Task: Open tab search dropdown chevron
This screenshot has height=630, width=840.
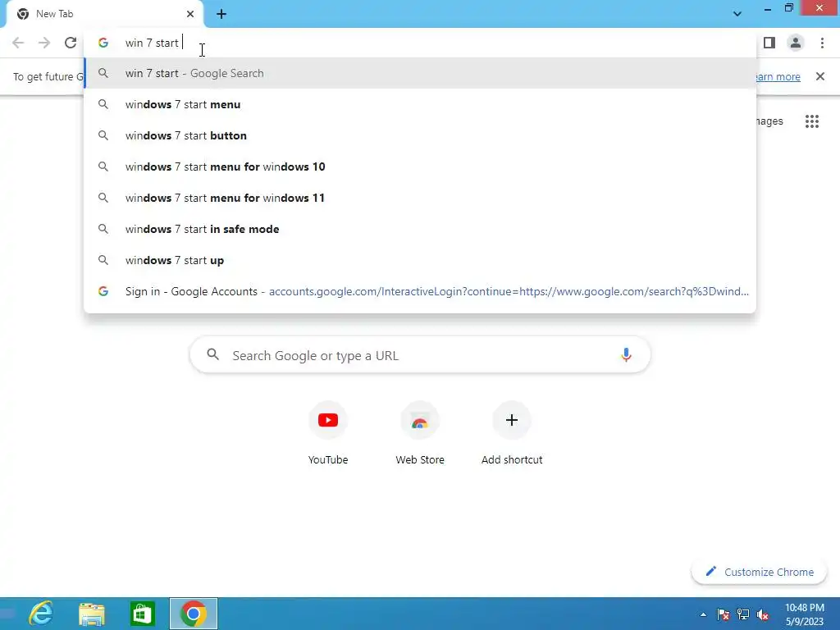Action: tap(737, 14)
